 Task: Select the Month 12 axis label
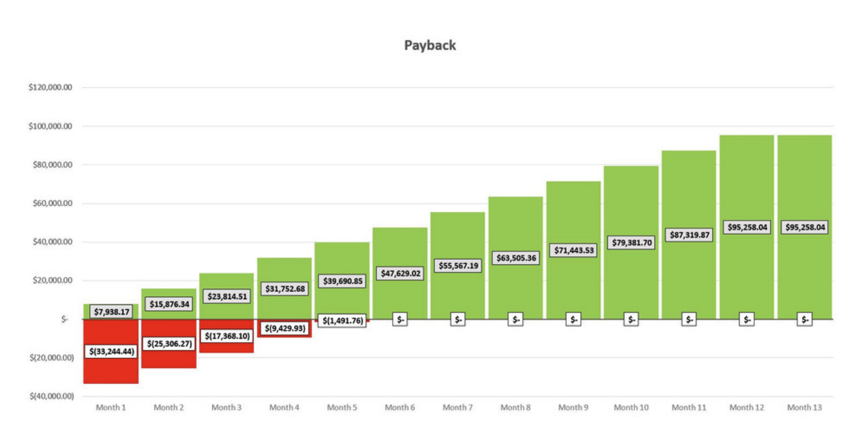pyautogui.click(x=747, y=408)
